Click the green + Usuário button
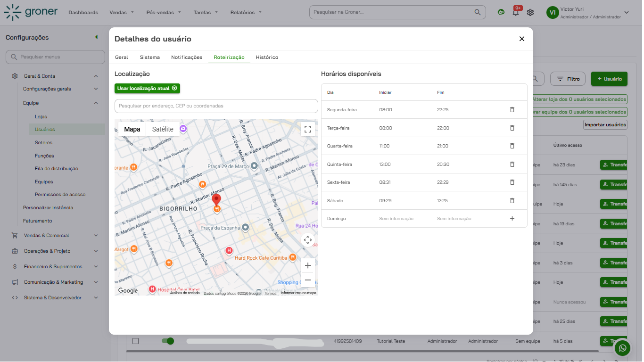Screen dimensions: 644x362 click(609, 79)
